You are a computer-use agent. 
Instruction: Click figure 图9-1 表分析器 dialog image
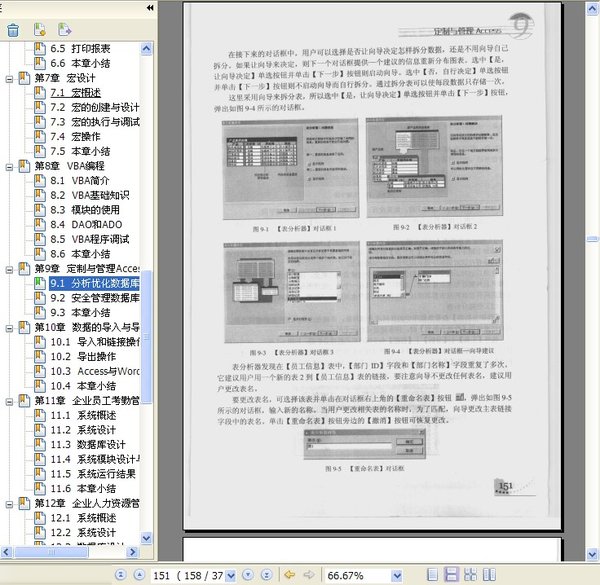290,169
